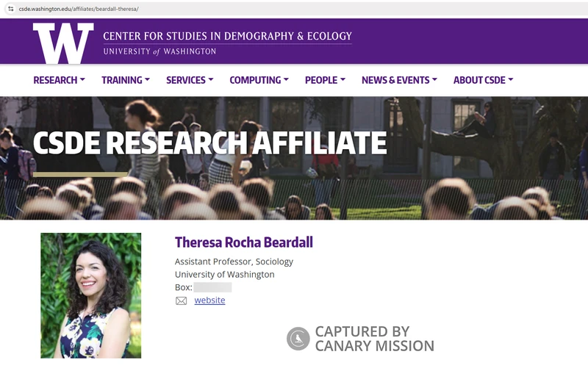This screenshot has width=588, height=382.
Task: Click the envelope email icon
Action: coord(181,300)
